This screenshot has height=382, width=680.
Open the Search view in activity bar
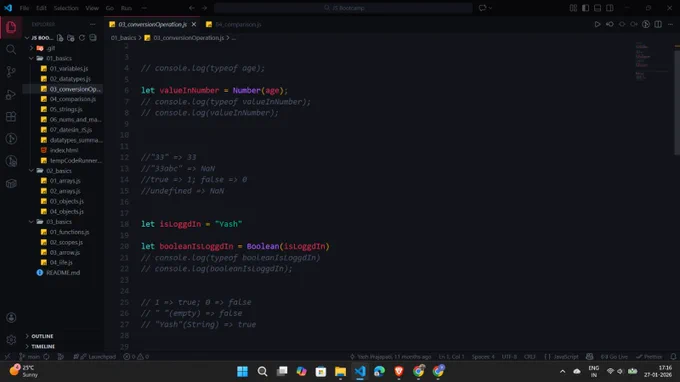pos(11,49)
